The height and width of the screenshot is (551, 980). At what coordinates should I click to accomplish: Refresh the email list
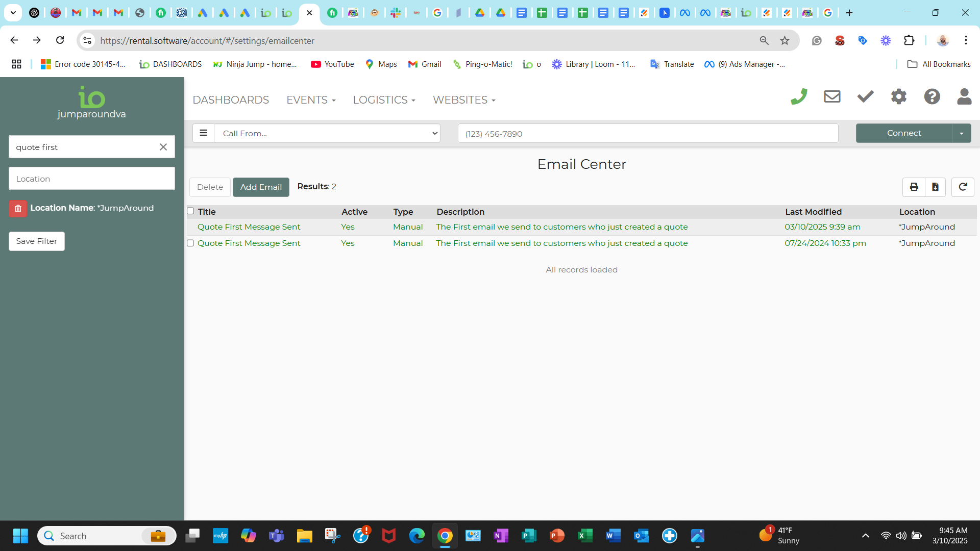pos(963,187)
